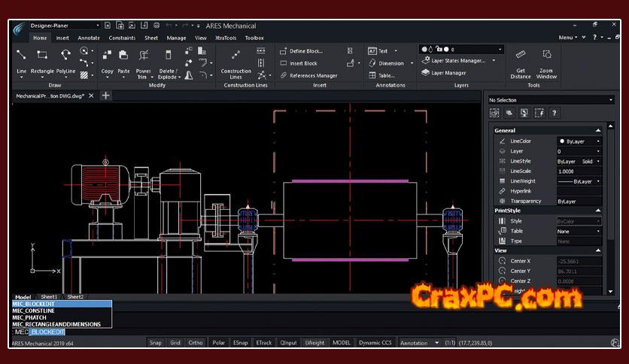Open the Designer-Planer workspace dropdown

pyautogui.click(x=63, y=26)
